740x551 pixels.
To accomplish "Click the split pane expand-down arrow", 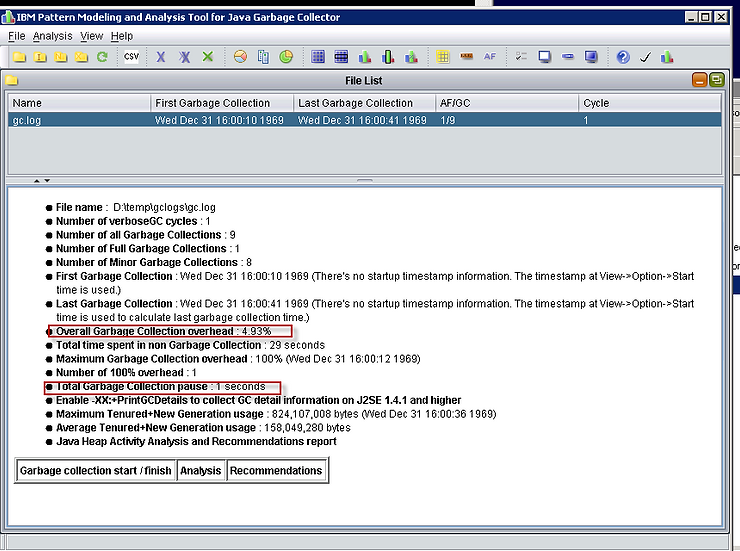I will click(47, 181).
